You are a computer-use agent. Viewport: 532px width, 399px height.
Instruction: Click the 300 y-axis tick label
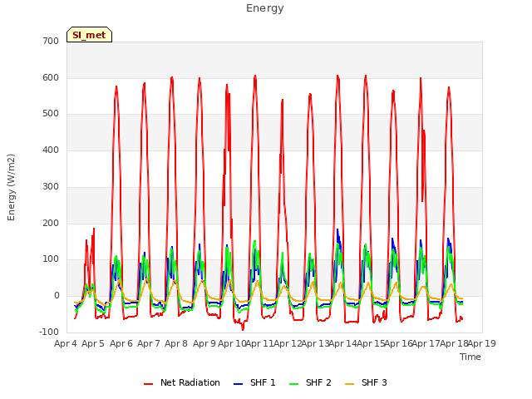[x=51, y=186]
